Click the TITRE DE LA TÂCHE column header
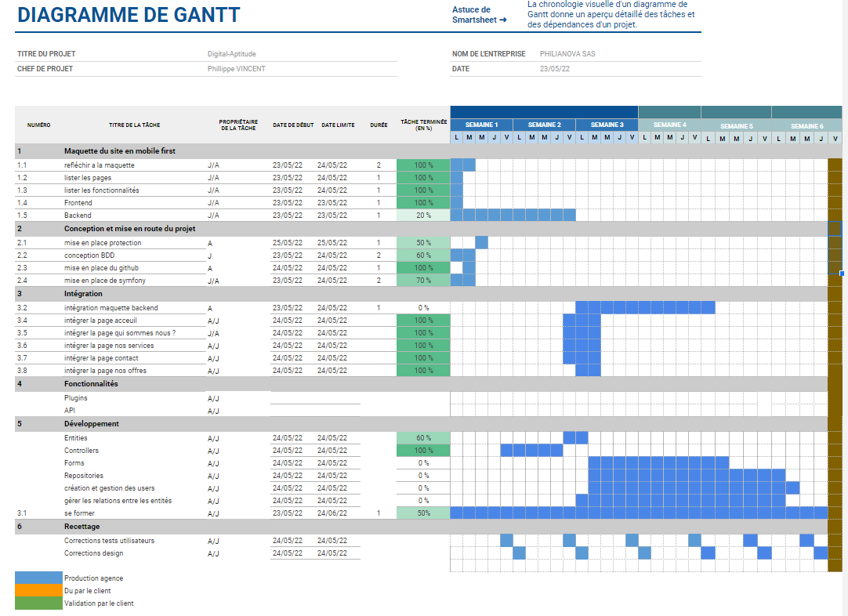Viewport: 848px width, 616px height. click(x=135, y=125)
